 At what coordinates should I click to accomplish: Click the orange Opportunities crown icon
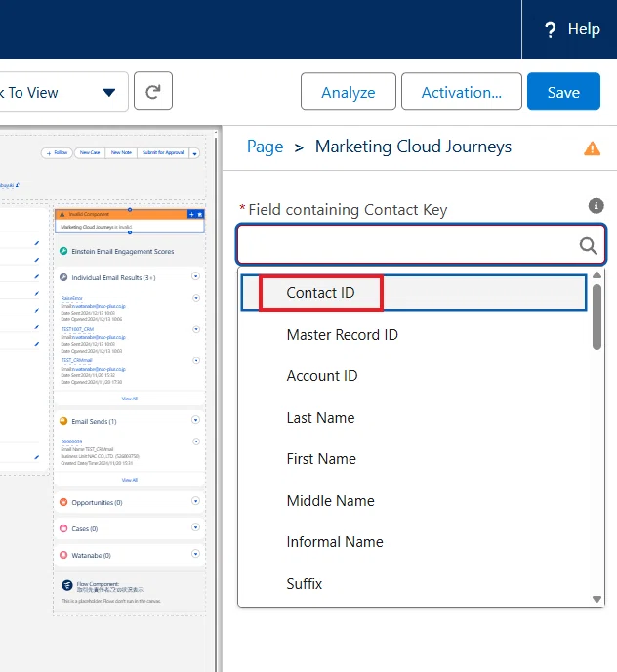point(63,502)
